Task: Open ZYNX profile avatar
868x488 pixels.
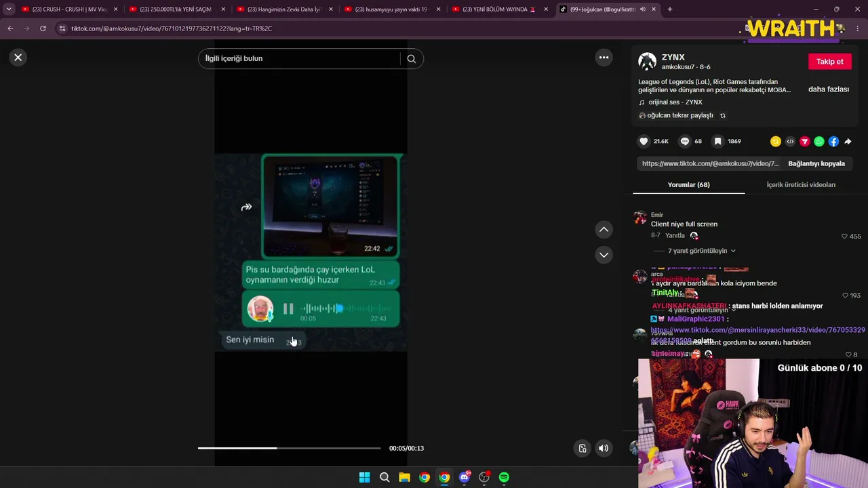Action: tap(648, 62)
